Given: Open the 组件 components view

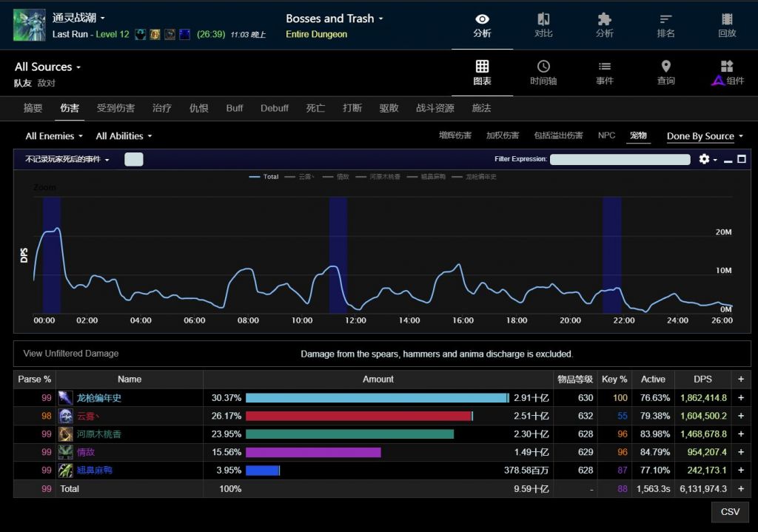Looking at the screenshot, I should [x=727, y=73].
